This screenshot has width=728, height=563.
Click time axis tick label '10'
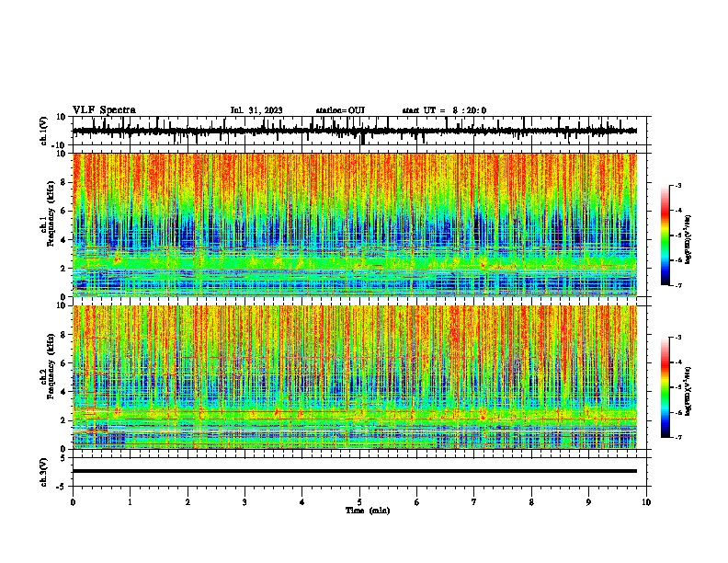[x=646, y=502]
